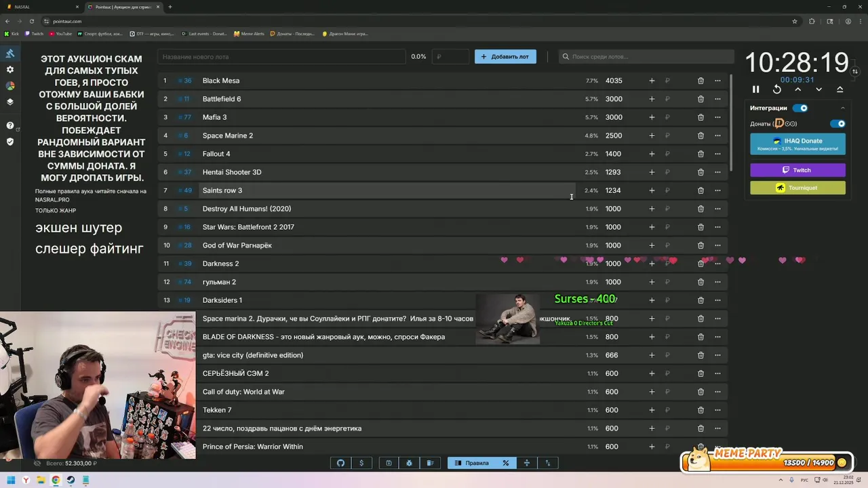Viewport: 868px width, 488px height.
Task: Decrease timer with the down chevron
Action: pos(819,89)
